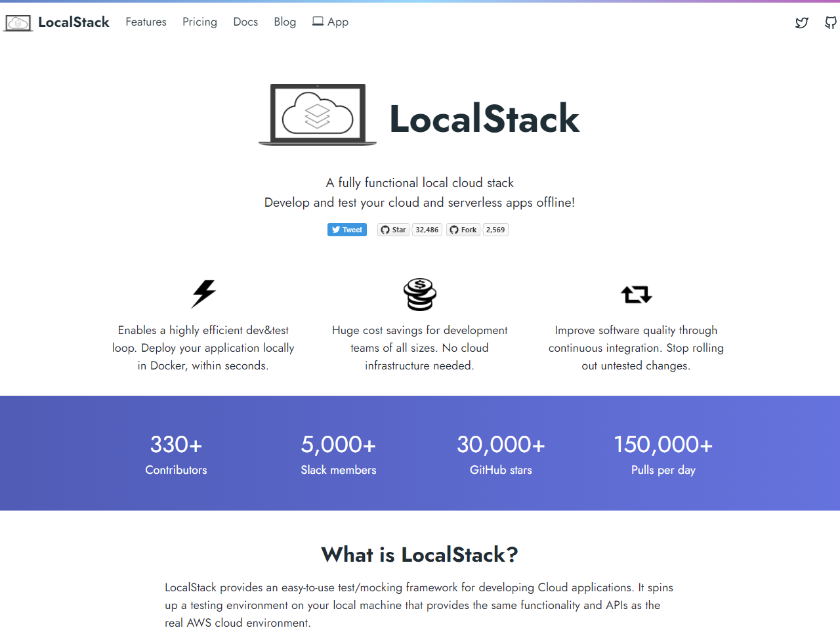Viewport: 840px width, 630px height.
Task: Click the paragraph starting "LocalStack provides an easy-to-use"
Action: (420, 605)
